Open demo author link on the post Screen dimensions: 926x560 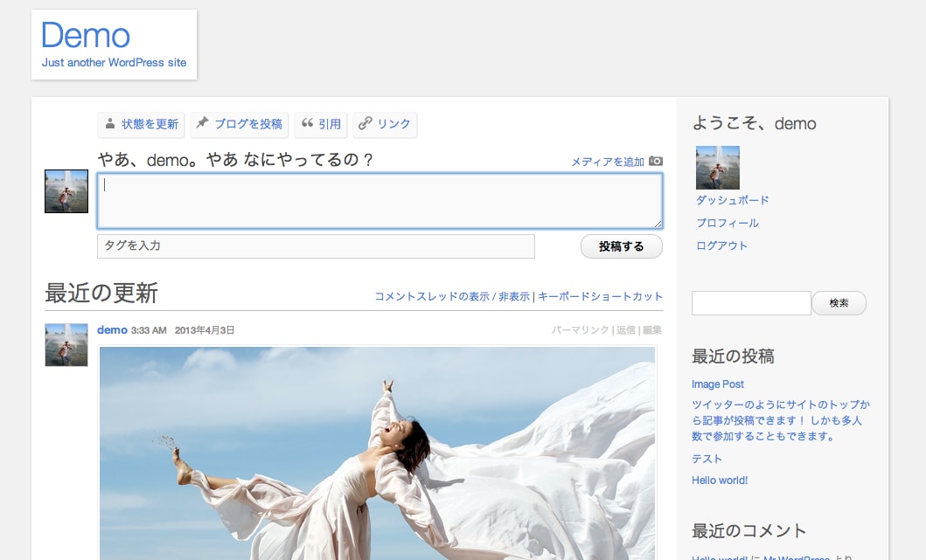point(112,330)
